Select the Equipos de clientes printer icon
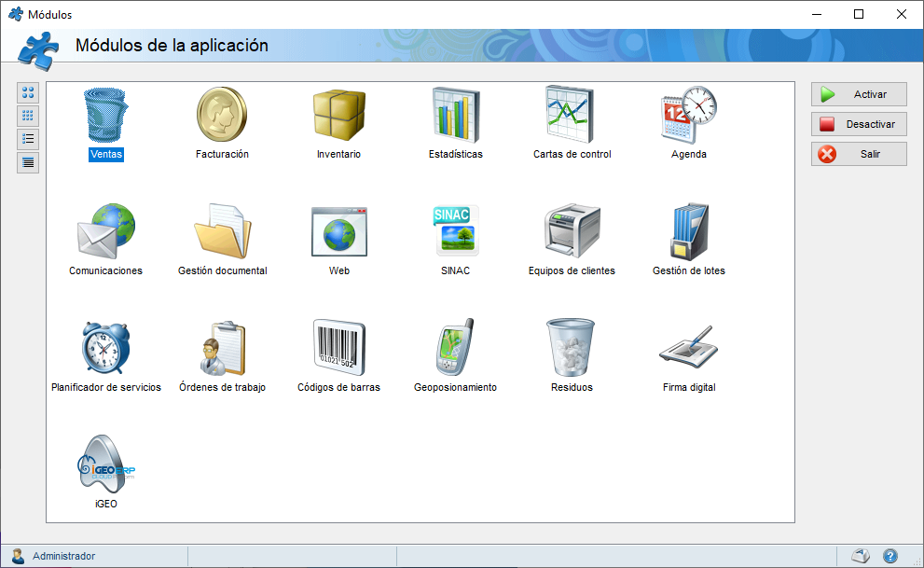This screenshot has width=924, height=568. [572, 231]
